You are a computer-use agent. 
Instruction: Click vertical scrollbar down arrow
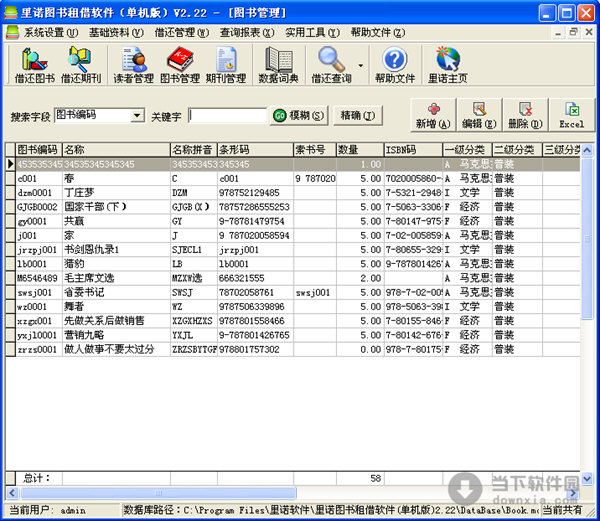(x=587, y=478)
